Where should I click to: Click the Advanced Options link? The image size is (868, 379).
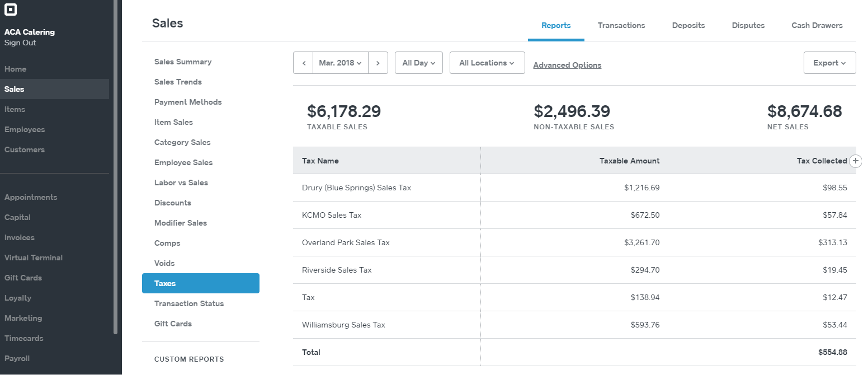567,65
